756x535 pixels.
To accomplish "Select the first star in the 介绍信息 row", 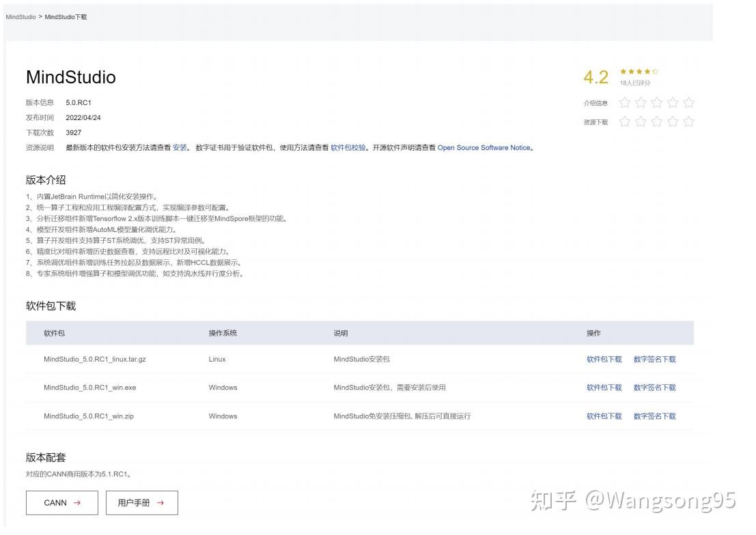I will coord(625,102).
